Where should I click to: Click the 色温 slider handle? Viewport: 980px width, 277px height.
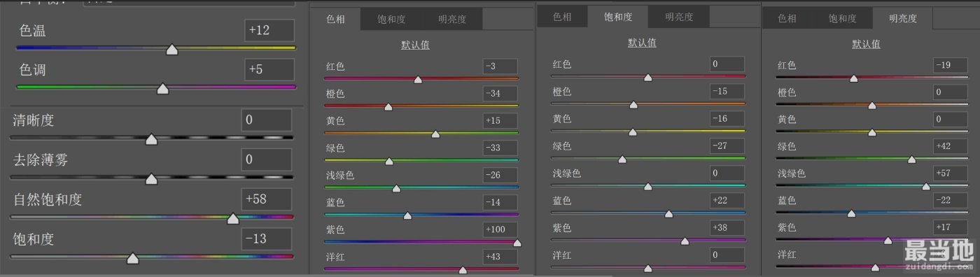[x=171, y=50]
